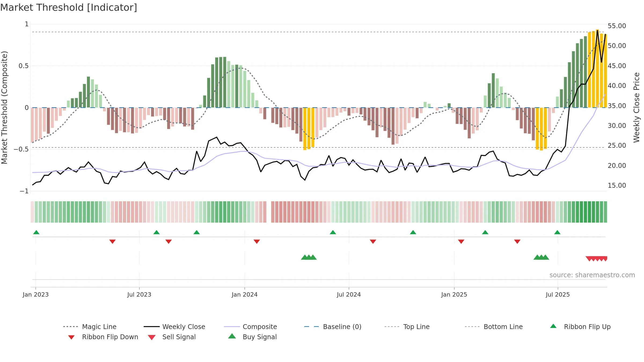Toggle the Weekly Close legend entry
This screenshot has width=644, height=362.
tap(174, 327)
